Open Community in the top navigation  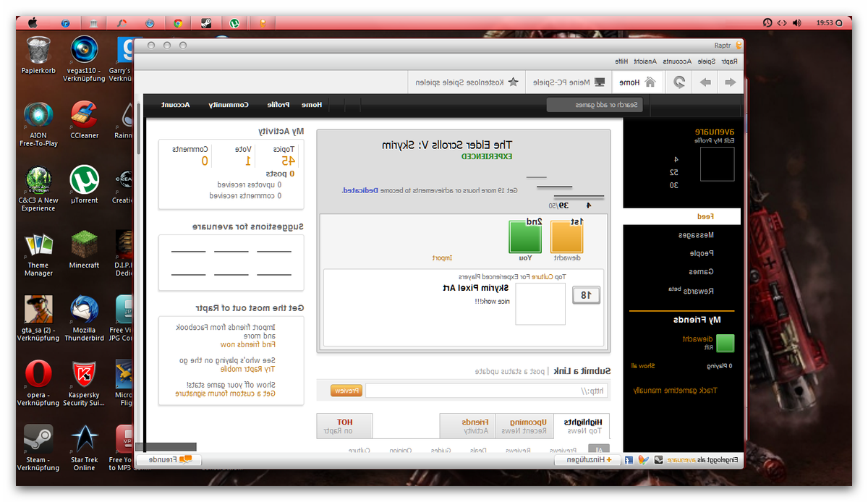coord(229,105)
